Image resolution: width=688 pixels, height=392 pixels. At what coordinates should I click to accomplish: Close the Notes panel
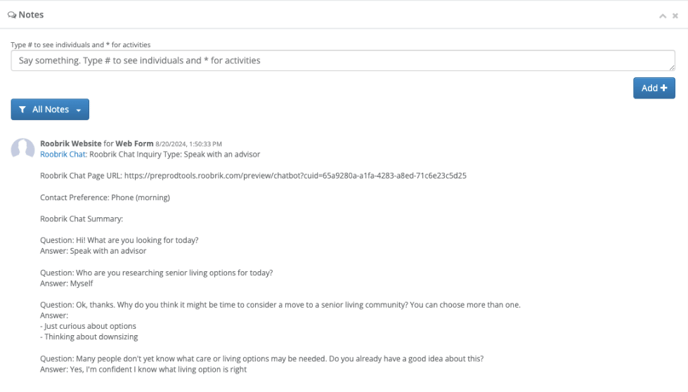(675, 16)
